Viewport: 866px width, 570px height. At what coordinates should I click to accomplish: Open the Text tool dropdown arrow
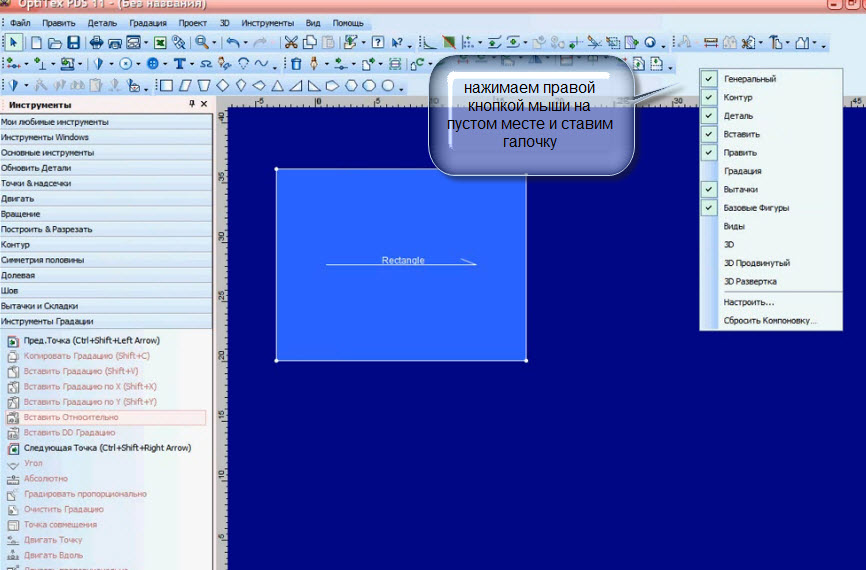coord(192,64)
